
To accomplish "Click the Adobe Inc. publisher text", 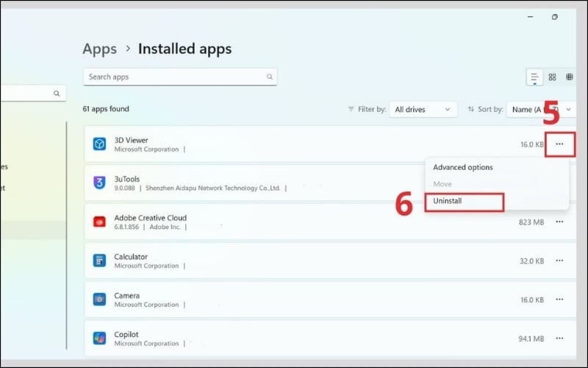I will [165, 227].
